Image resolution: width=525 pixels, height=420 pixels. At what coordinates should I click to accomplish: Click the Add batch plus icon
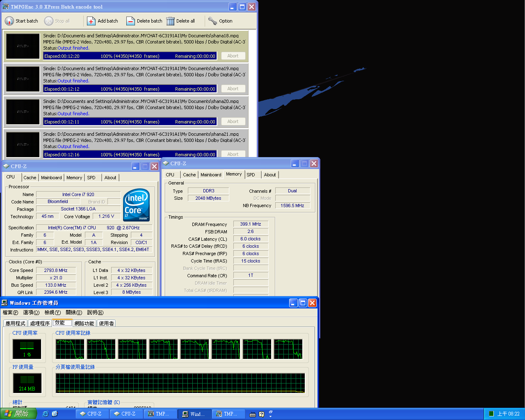point(91,21)
